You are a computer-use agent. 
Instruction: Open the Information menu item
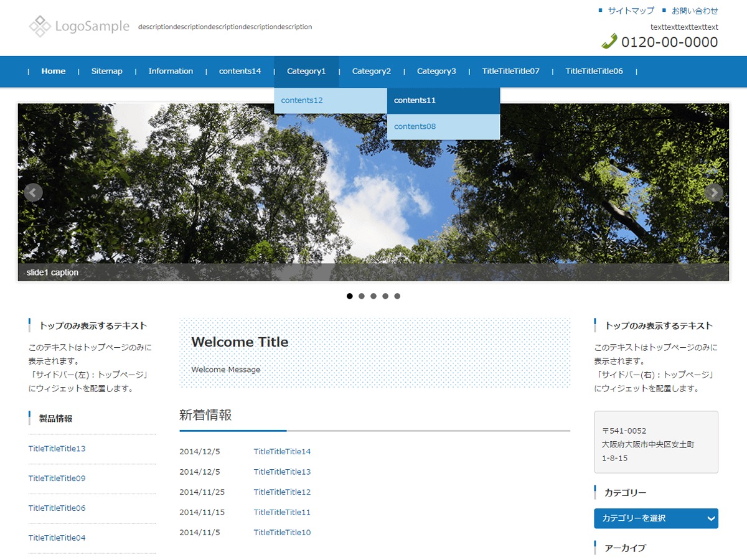[171, 71]
